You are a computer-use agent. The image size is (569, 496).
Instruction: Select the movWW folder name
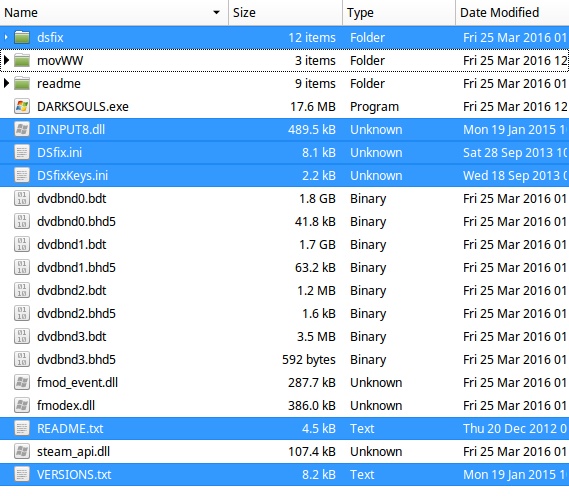point(60,60)
